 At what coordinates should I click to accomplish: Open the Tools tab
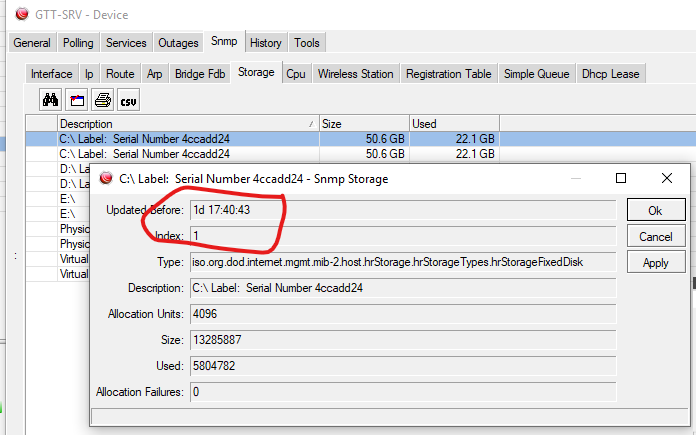307,43
